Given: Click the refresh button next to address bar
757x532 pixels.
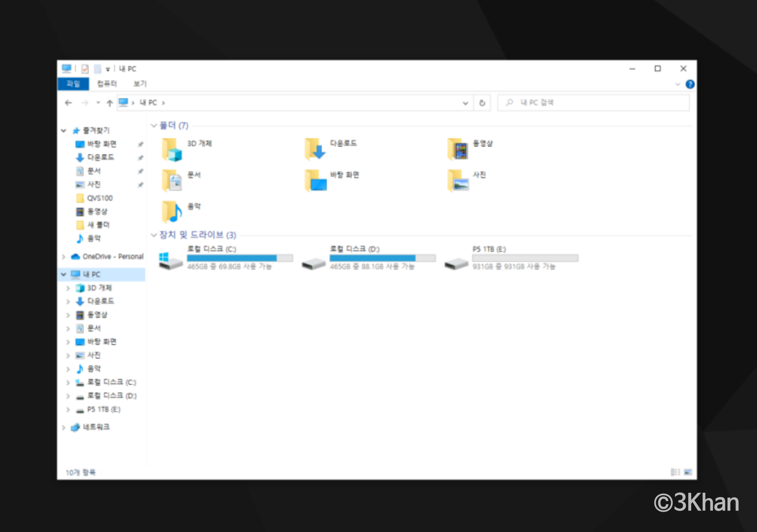Looking at the screenshot, I should [482, 103].
